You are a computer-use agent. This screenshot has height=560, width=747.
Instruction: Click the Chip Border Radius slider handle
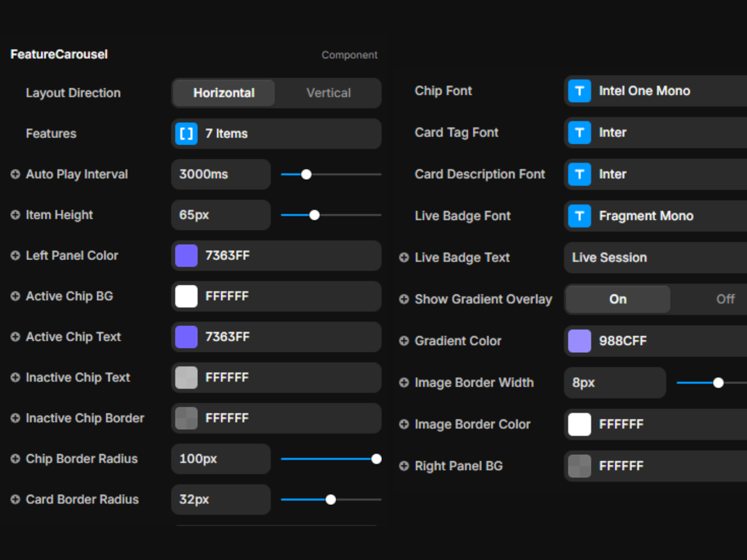pos(376,459)
